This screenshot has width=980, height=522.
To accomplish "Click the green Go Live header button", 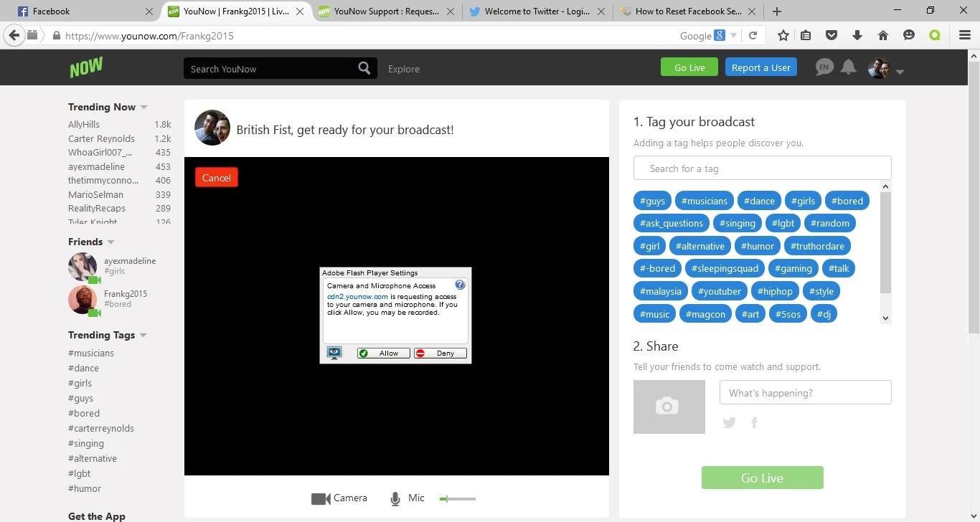I will pyautogui.click(x=689, y=67).
